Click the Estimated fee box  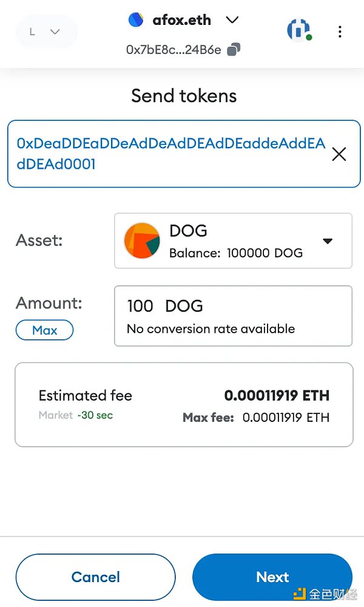coord(184,405)
